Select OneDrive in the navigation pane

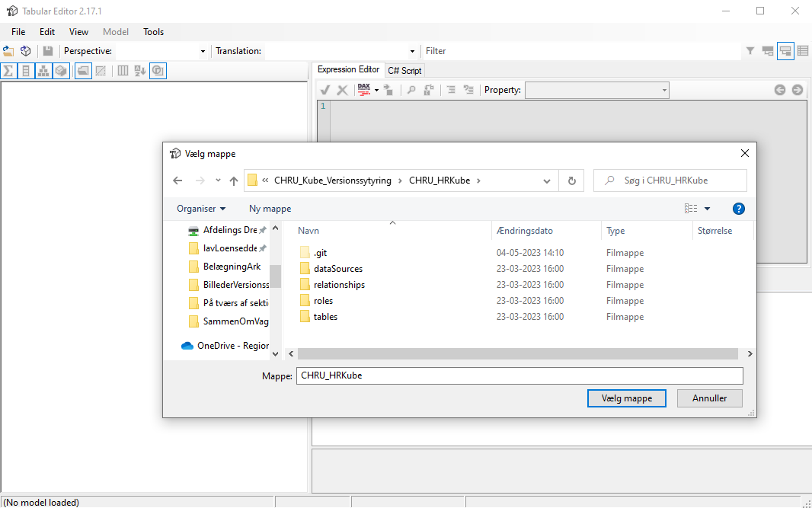[x=225, y=346]
